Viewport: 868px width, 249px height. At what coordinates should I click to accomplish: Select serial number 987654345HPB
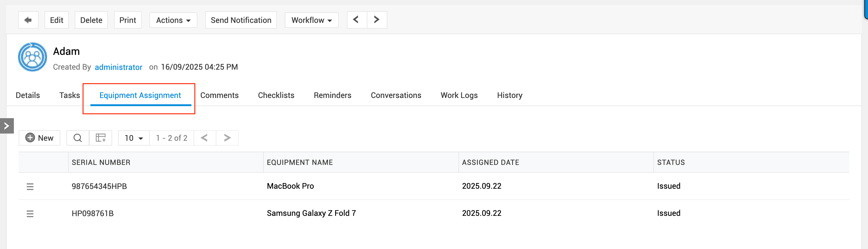[x=99, y=186]
